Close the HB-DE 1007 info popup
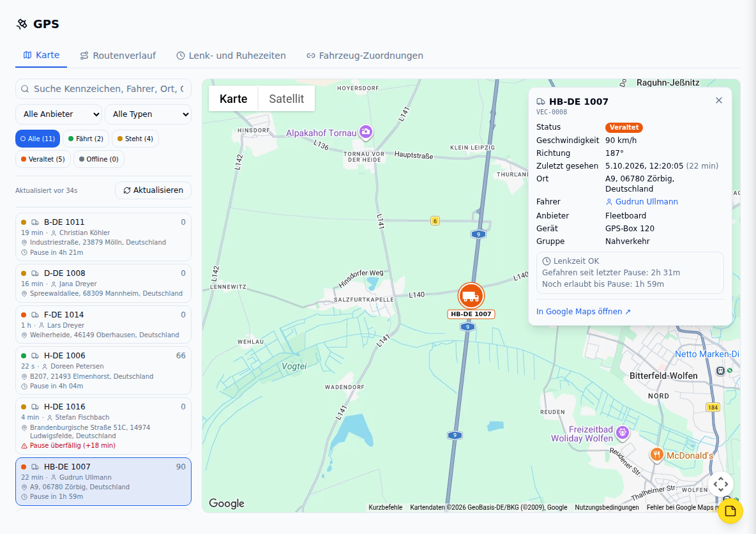756x534 pixels. [x=719, y=100]
